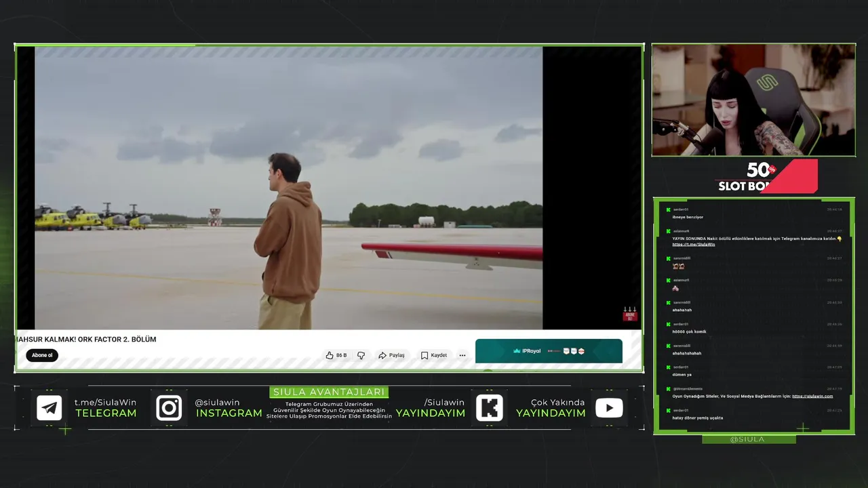Click chat message 'dümen ya'
Image resolution: width=868 pixels, height=488 pixels.
click(x=682, y=374)
